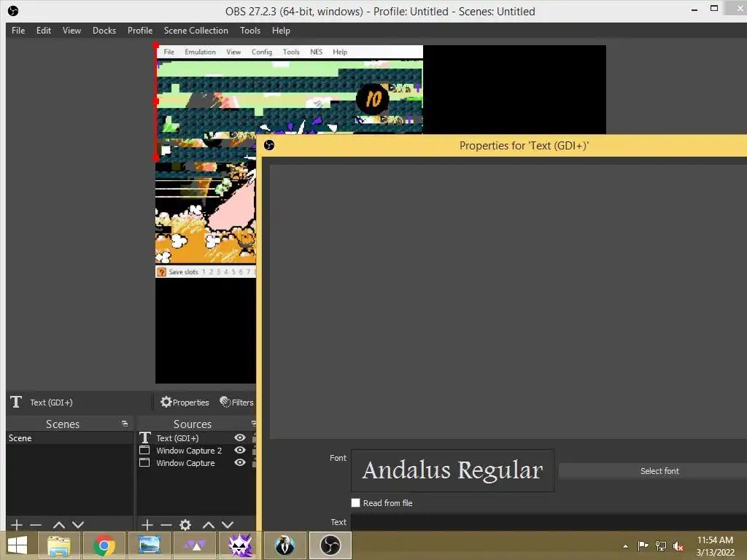
Task: Click the OBS logo on Properties dialog
Action: tap(269, 145)
